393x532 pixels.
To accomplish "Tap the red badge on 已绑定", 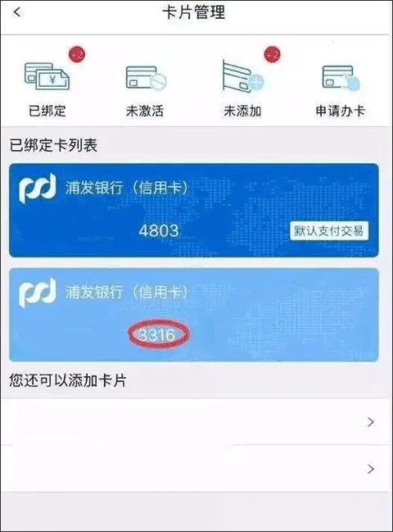I will 77,55.
